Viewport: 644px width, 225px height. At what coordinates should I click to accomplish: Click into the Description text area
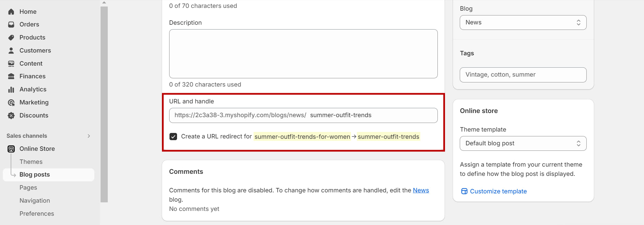[303, 54]
